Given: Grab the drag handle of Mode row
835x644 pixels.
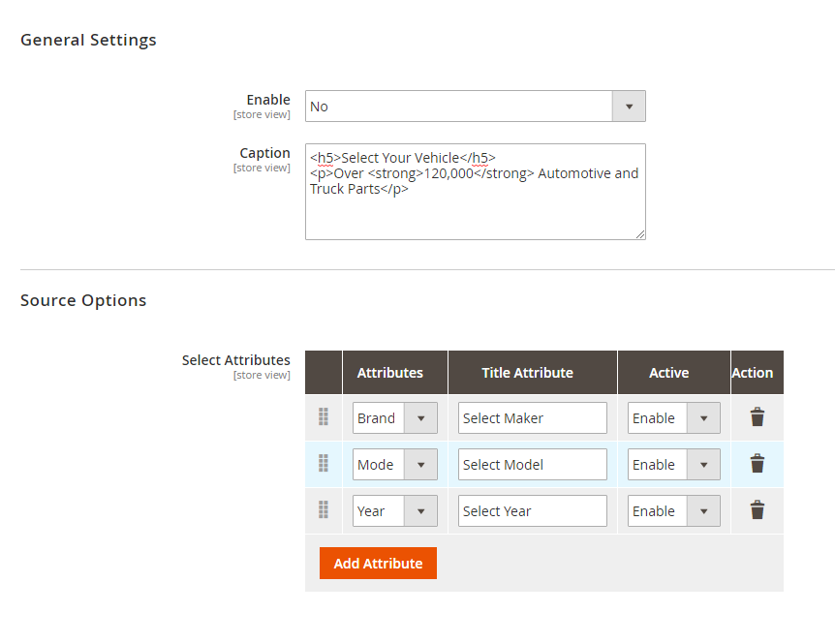Looking at the screenshot, I should click(x=324, y=463).
